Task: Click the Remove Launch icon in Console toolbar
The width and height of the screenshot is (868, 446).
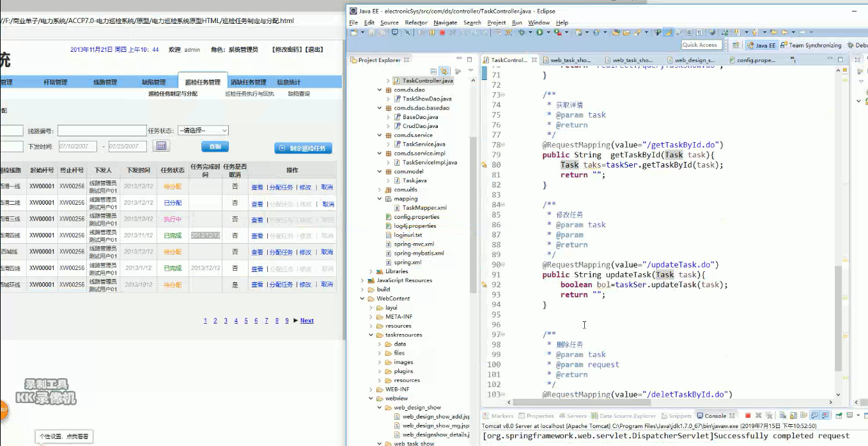Action: click(x=759, y=415)
